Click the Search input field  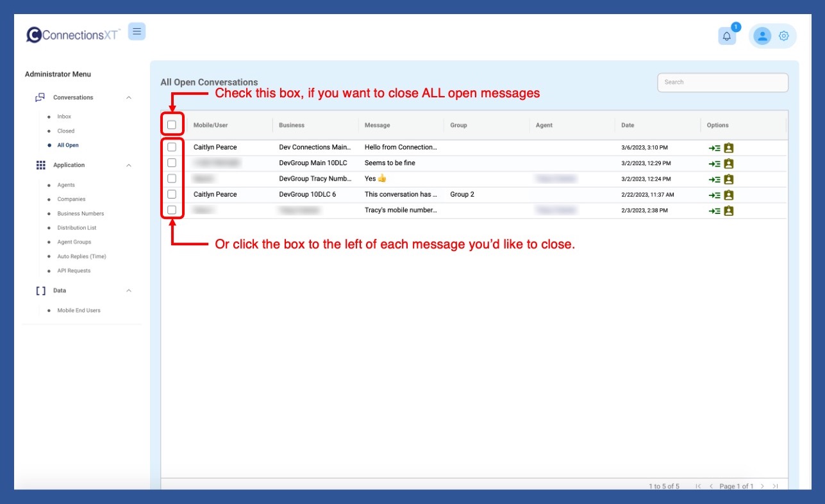722,83
